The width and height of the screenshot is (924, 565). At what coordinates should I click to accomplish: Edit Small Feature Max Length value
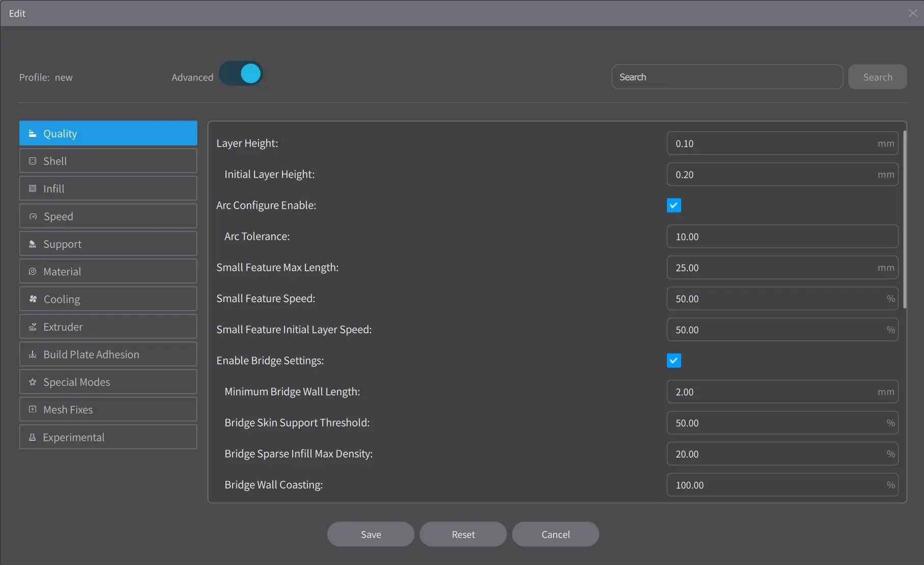coord(782,268)
